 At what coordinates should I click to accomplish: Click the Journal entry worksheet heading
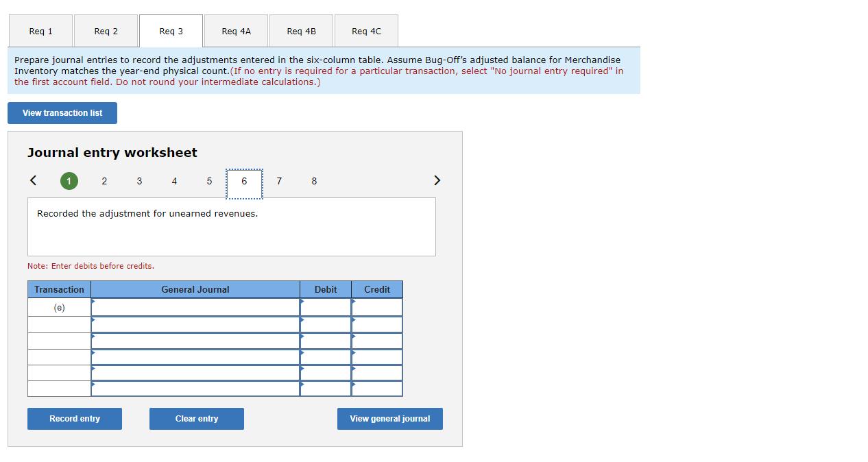[x=112, y=153]
